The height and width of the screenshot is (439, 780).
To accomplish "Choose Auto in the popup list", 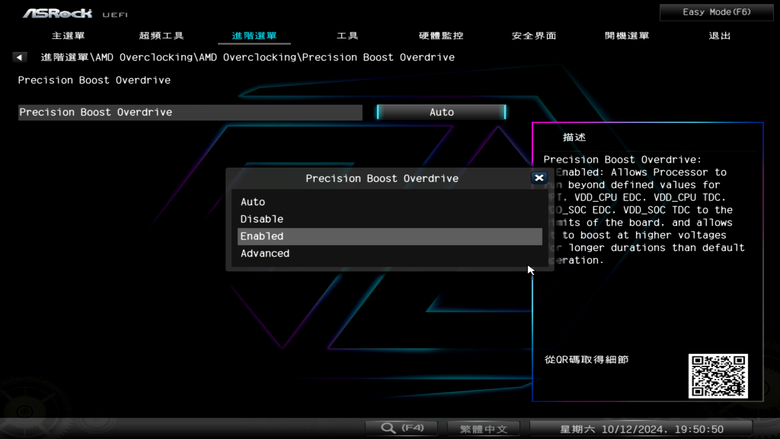I will click(390, 202).
